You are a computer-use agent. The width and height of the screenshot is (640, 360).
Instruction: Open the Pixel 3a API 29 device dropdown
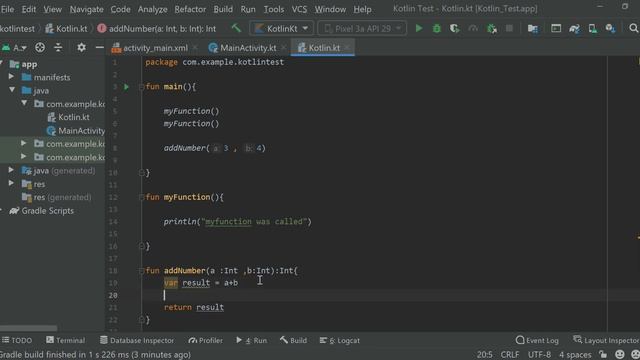(362, 29)
